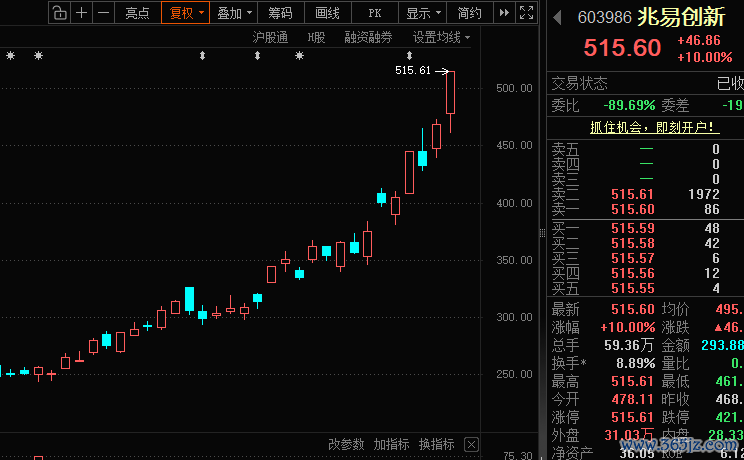
Task: Click the lock icon in chart toolbar
Action: [x=59, y=13]
